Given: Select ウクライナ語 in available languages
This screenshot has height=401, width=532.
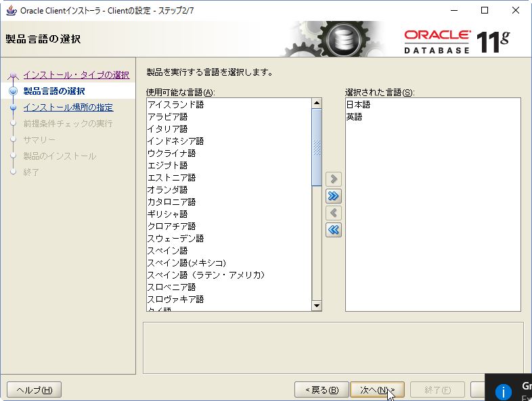Looking at the screenshot, I should 229,154.
